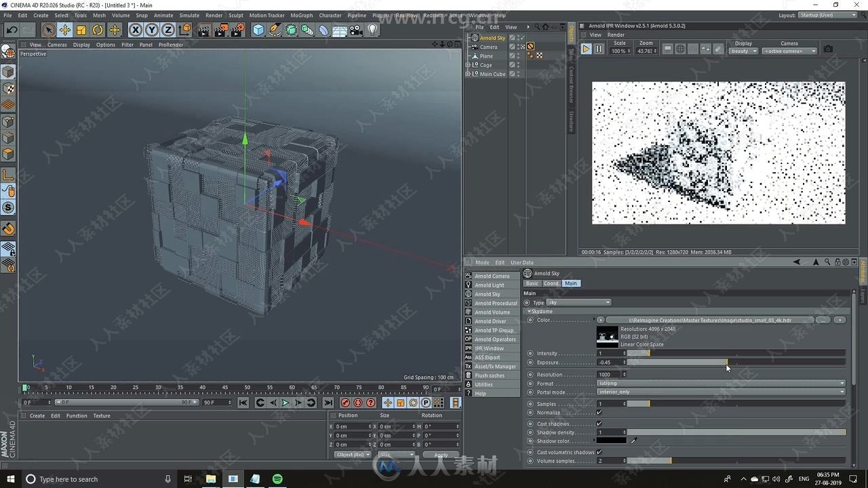The image size is (868, 488).
Task: Open the Camera object icon in toolbar
Action: coord(357,30)
